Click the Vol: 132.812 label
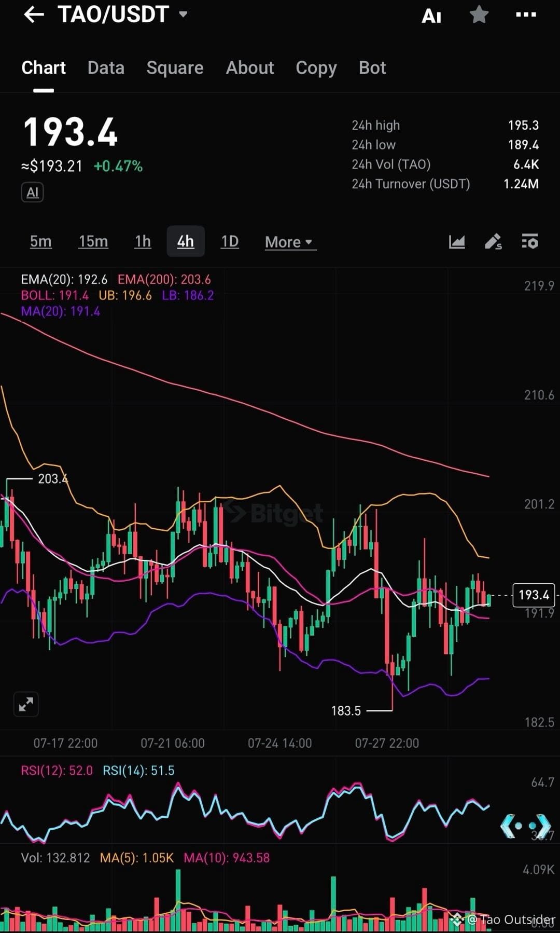The height and width of the screenshot is (933, 560). (x=55, y=858)
